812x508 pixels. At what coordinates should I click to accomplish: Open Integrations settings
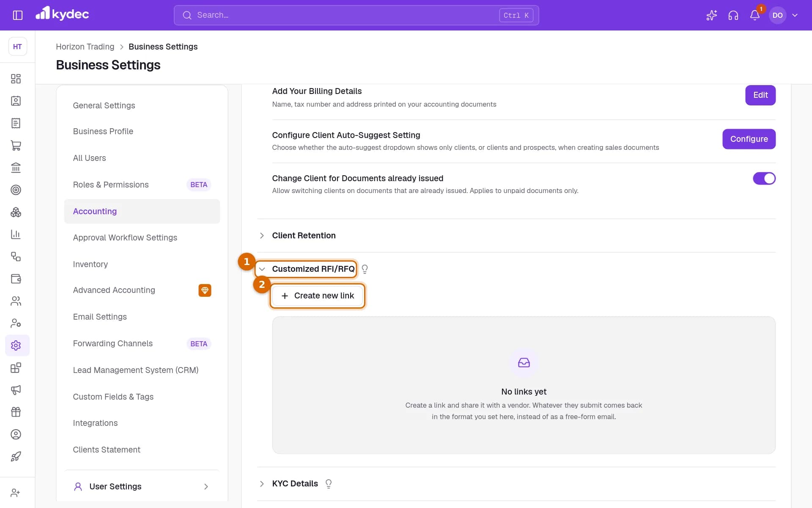pos(142,423)
